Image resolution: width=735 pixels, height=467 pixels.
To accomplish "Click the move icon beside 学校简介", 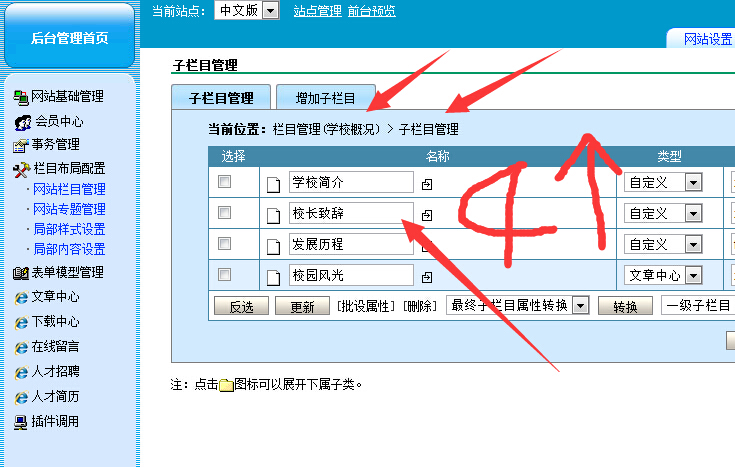I will point(427,184).
